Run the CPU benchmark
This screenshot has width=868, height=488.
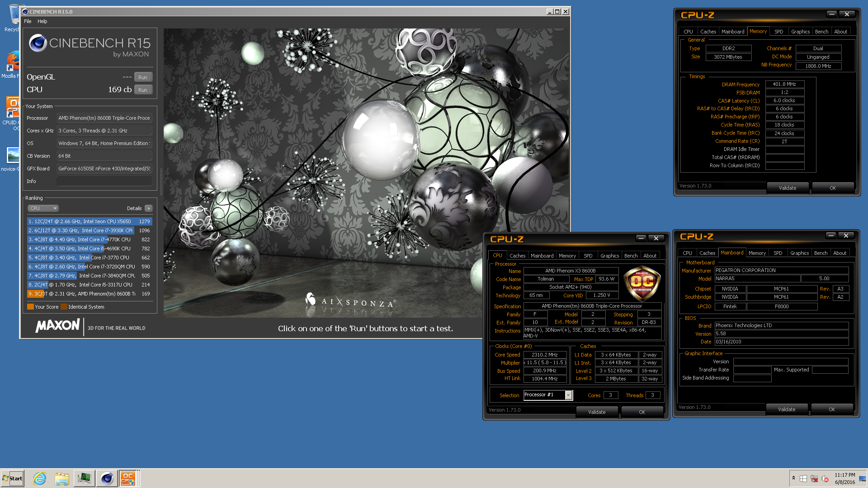click(143, 90)
